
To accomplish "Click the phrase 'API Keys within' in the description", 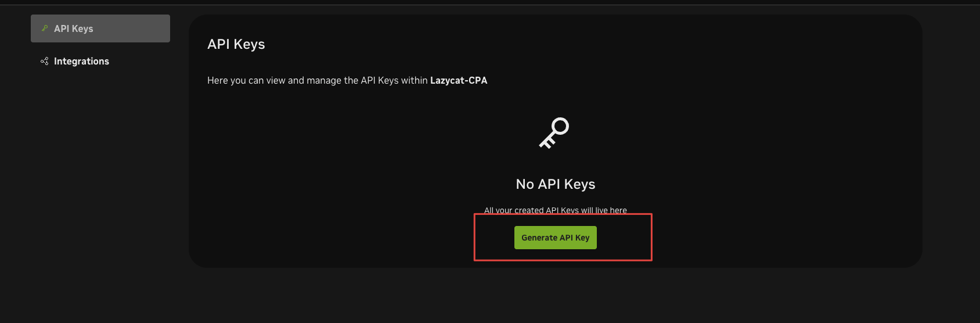I will (394, 80).
